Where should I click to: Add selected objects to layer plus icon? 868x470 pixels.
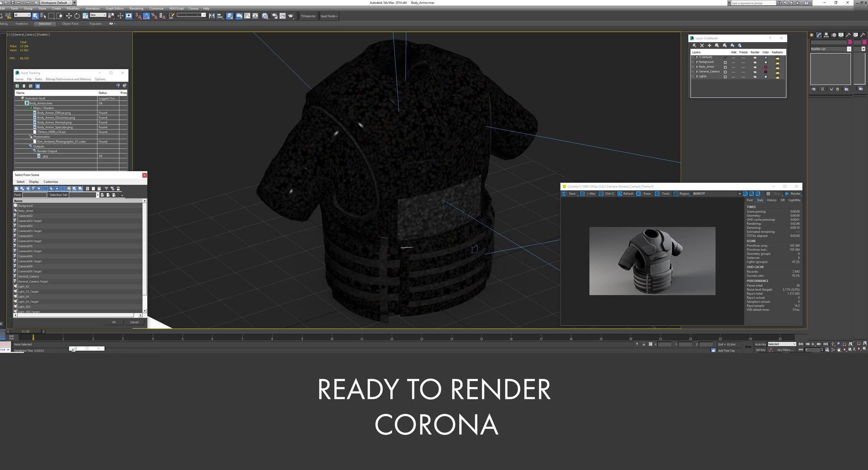(709, 45)
